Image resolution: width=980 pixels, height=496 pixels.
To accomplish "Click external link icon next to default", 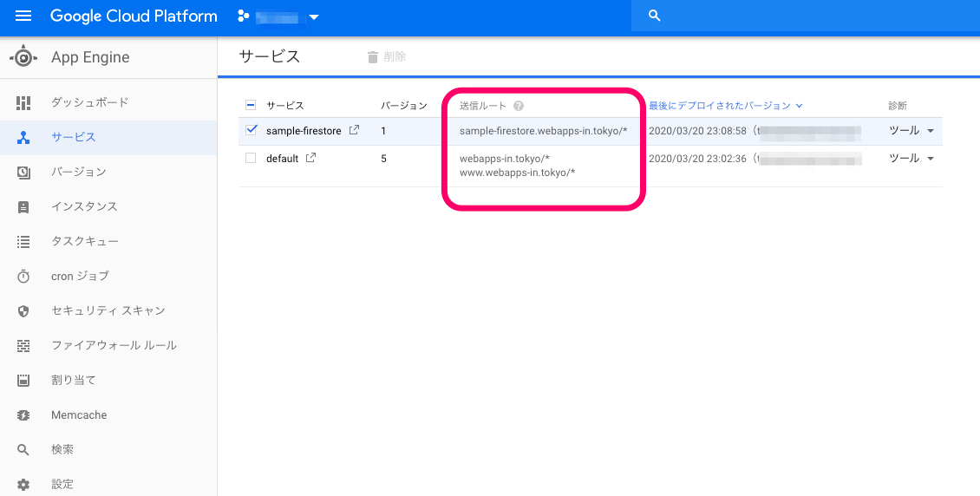I will coord(310,158).
